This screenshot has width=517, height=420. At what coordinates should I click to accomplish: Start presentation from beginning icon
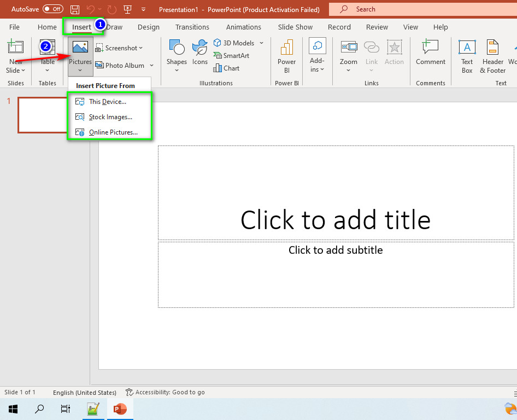[x=127, y=9]
